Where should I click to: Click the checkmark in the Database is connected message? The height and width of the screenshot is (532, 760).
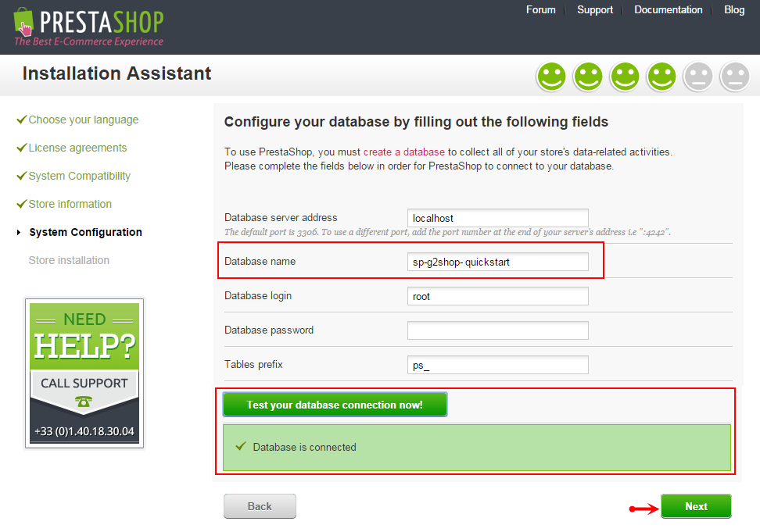240,446
